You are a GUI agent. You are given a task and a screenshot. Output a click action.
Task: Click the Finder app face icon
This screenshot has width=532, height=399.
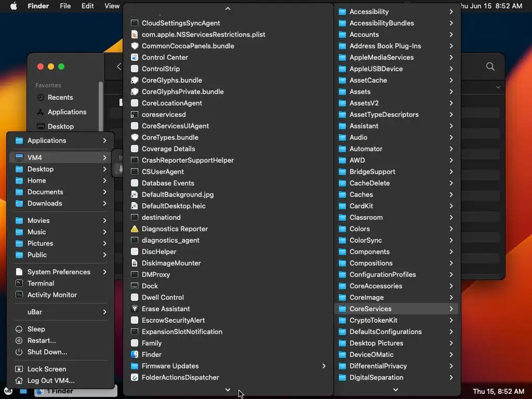[135, 354]
